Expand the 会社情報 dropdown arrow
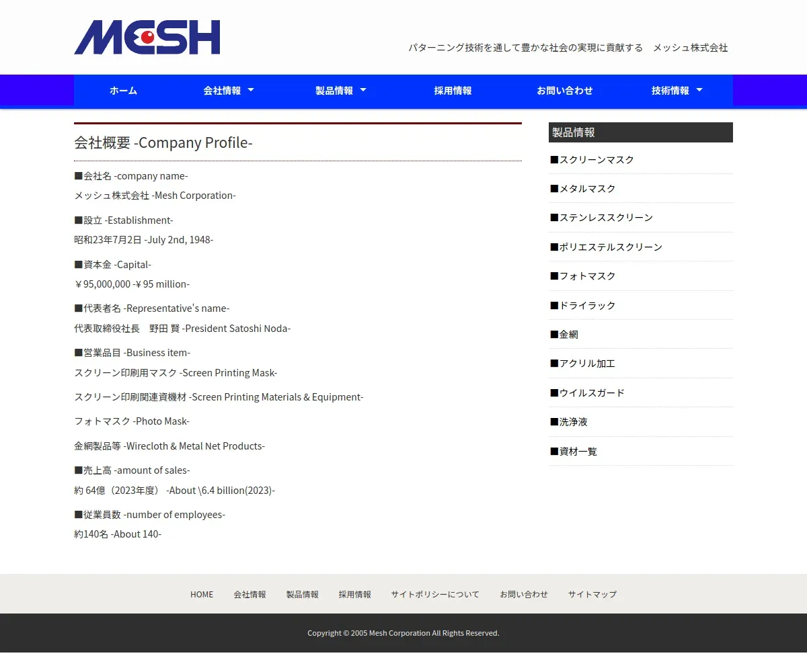 (x=251, y=90)
